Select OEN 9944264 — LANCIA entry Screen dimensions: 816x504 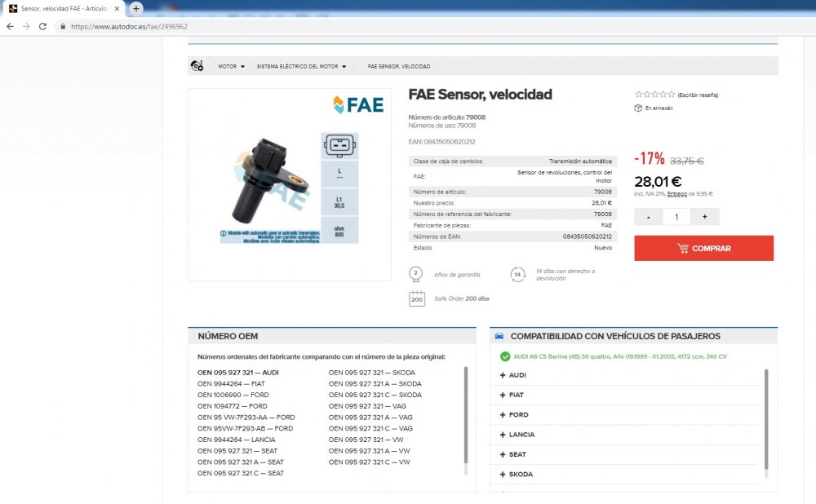(237, 440)
